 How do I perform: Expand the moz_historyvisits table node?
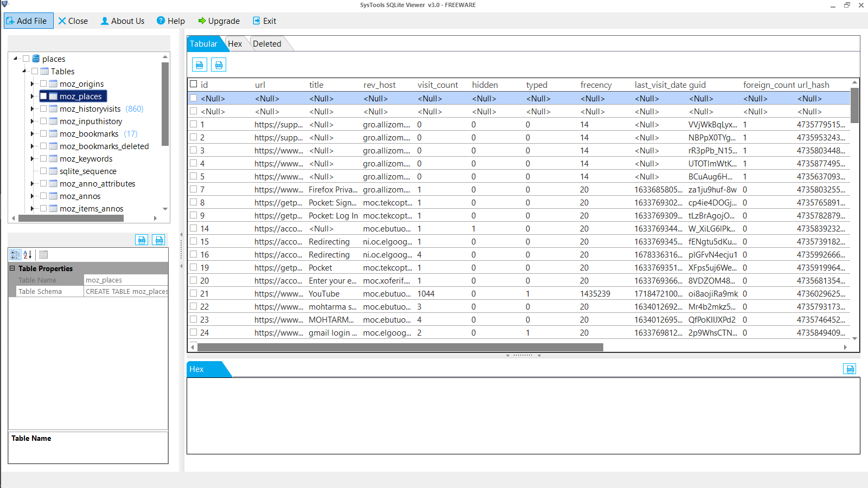[x=33, y=108]
